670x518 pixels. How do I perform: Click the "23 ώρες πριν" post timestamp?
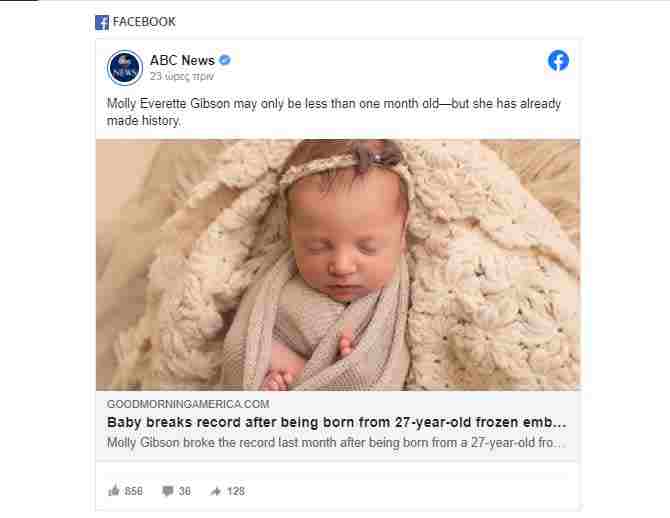click(182, 76)
